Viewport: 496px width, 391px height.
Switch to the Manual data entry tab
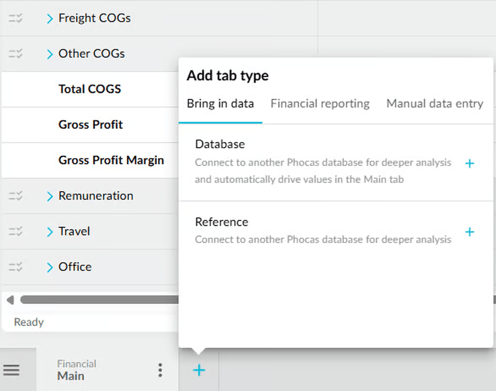click(x=435, y=104)
